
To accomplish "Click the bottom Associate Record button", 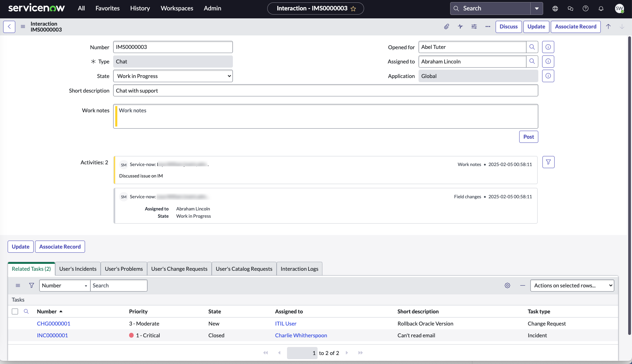I will [x=60, y=247].
